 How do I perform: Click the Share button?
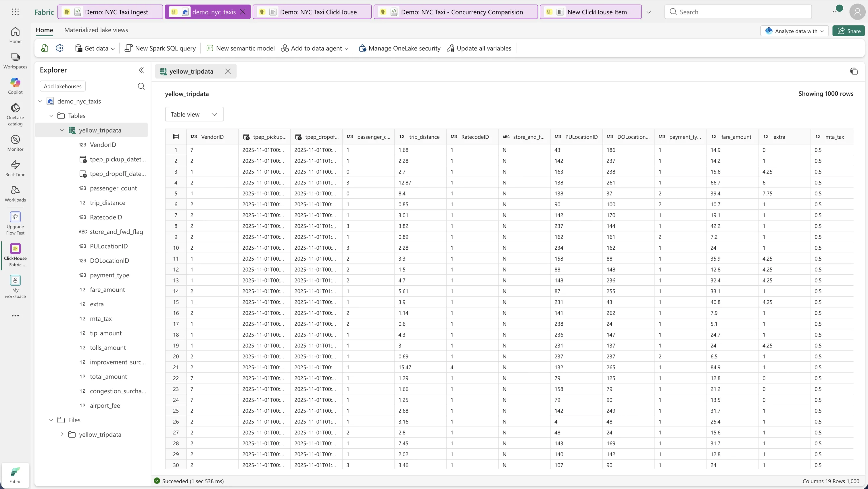849,31
